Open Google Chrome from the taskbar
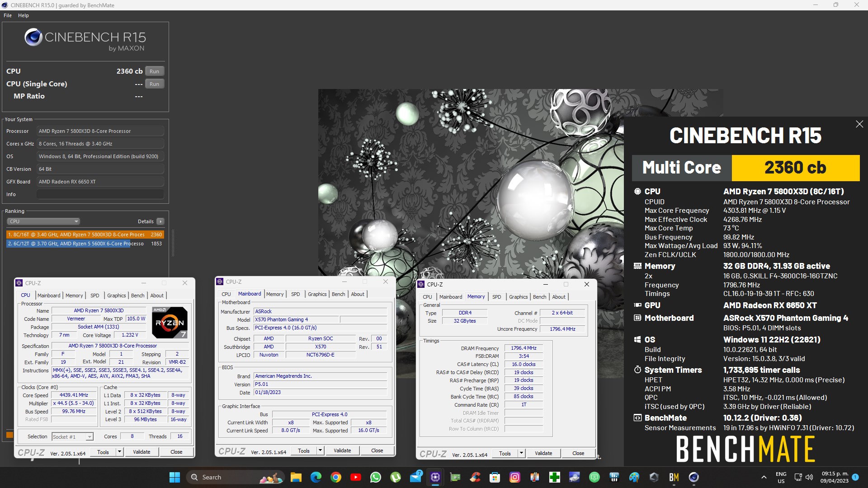 (336, 477)
